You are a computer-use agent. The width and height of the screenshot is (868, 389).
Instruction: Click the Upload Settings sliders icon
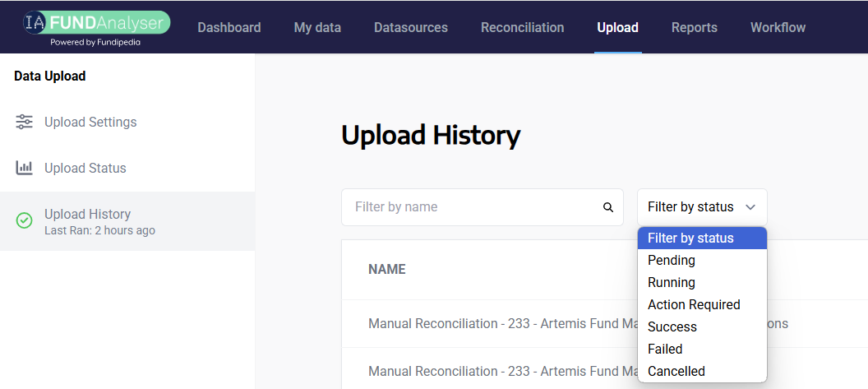(25, 122)
